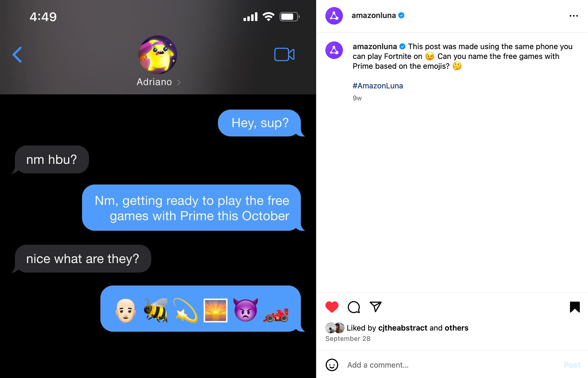This screenshot has height=378, width=588.
Task: Unlike the post via red heart icon
Action: point(332,307)
